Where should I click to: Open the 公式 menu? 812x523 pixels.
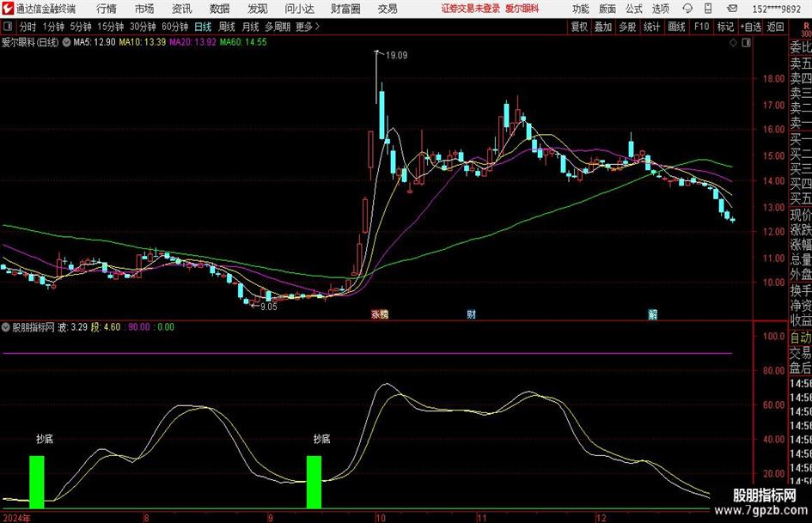point(634,9)
